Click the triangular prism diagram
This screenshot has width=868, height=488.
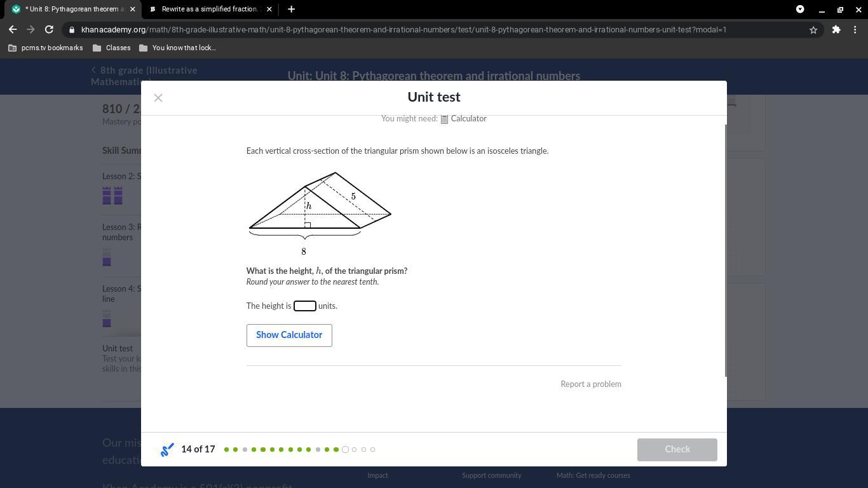[320, 212]
